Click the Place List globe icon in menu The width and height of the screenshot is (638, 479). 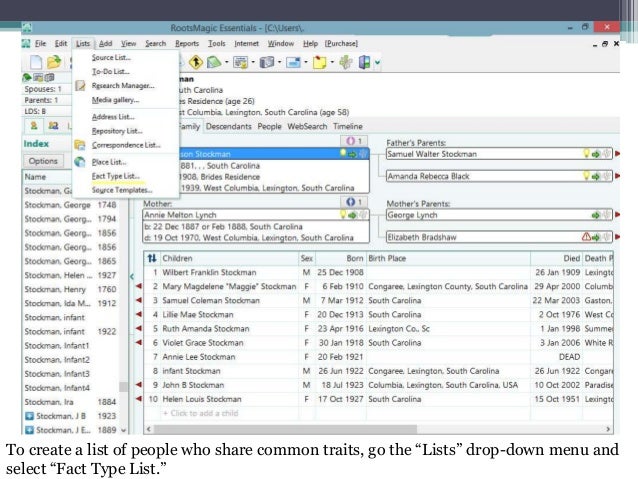(80, 162)
